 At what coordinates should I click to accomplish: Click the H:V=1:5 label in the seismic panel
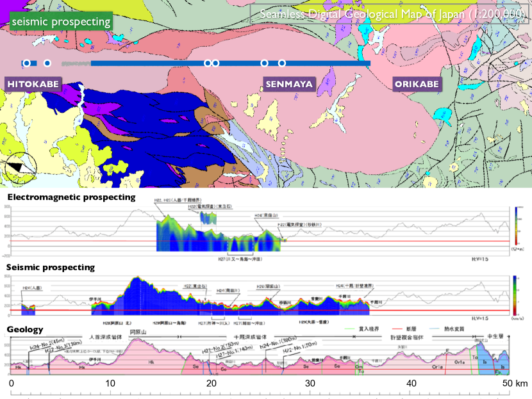(479, 318)
